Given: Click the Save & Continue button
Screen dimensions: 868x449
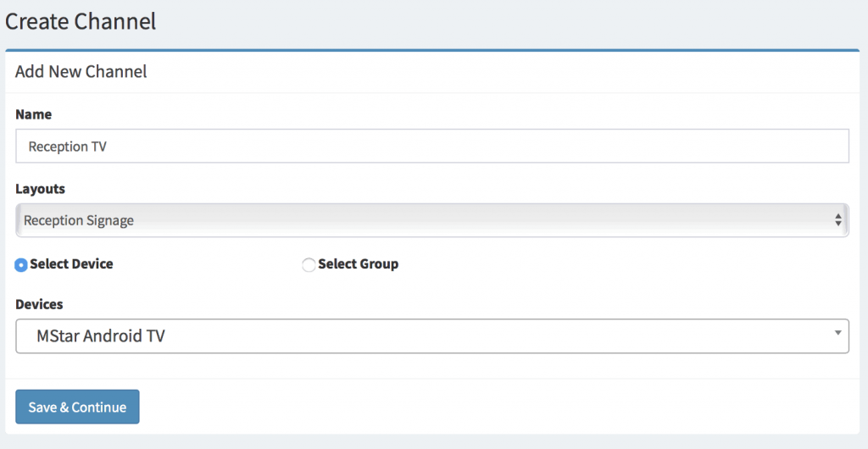Looking at the screenshot, I should (x=77, y=407).
